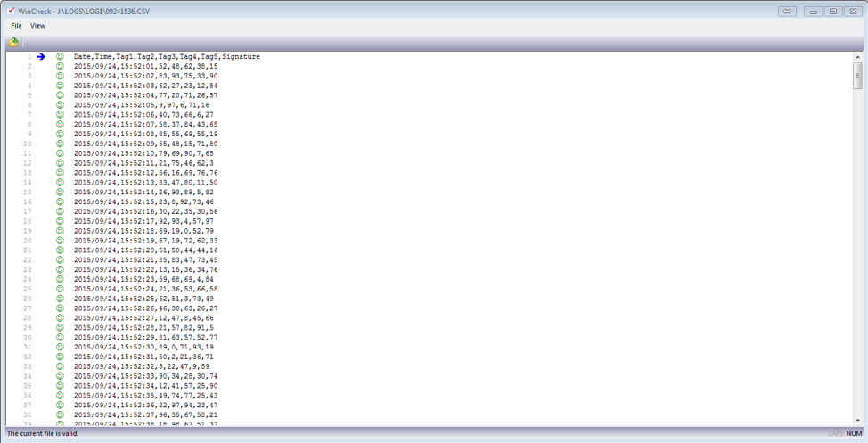Select row 15:52:23,59,68,69,4,84
The image size is (868, 443).
pyautogui.click(x=143, y=279)
